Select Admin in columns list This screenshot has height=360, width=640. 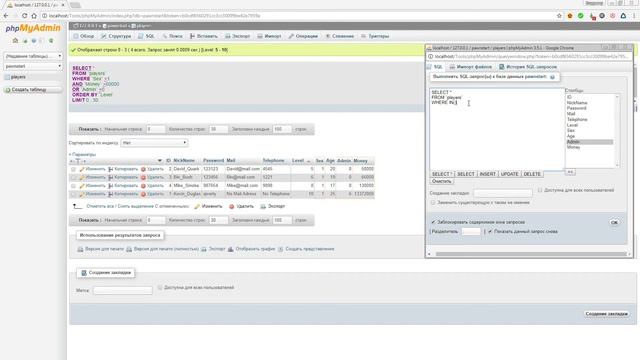(x=589, y=142)
